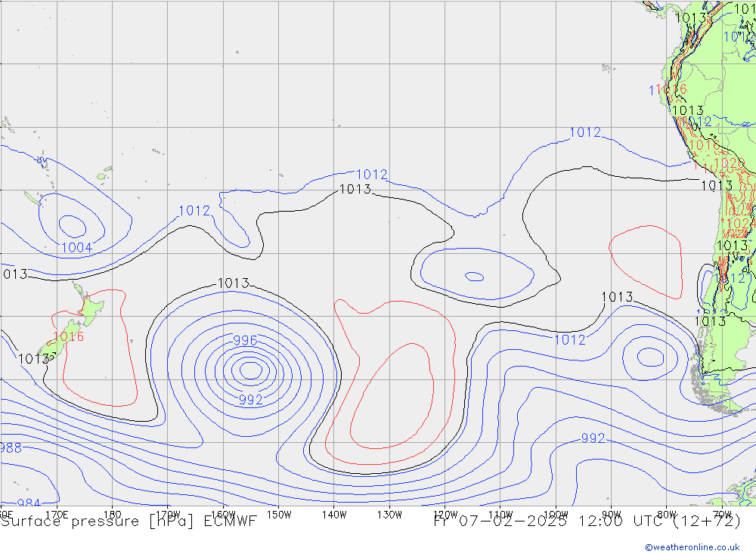Image resolution: width=756 pixels, height=554 pixels.
Task: Click the 1004 low pressure label
Action: click(76, 247)
